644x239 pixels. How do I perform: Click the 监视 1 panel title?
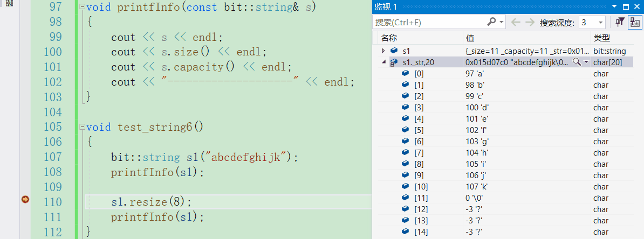pyautogui.click(x=386, y=6)
